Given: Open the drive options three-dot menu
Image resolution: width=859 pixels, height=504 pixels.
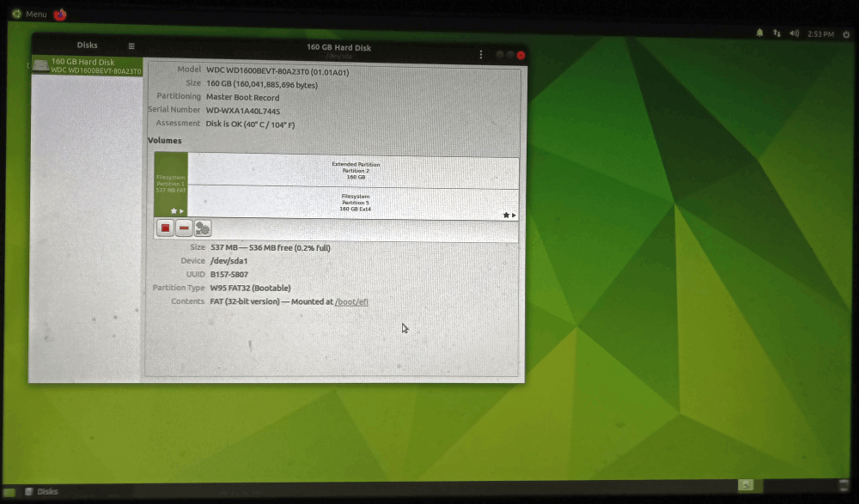Looking at the screenshot, I should 480,54.
